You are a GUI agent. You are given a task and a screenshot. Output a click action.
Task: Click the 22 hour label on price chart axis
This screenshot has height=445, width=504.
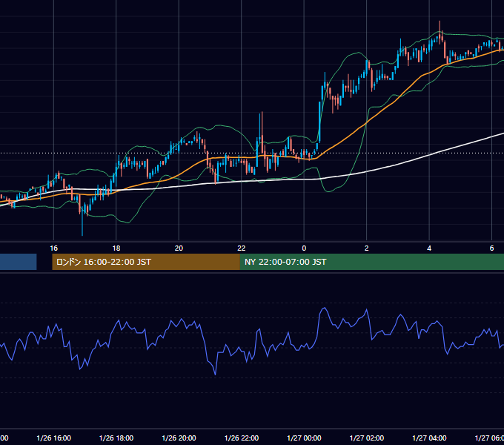pyautogui.click(x=242, y=248)
